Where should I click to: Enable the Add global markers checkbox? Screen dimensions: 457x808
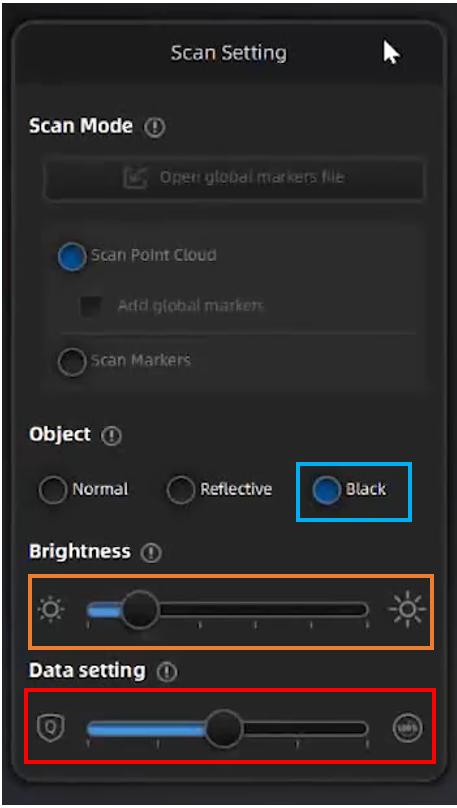click(x=91, y=306)
